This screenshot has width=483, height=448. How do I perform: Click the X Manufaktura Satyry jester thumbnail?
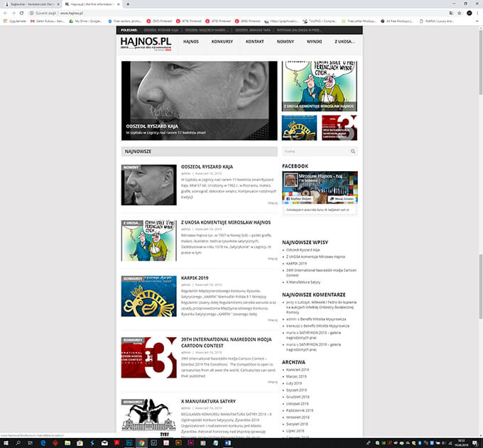coord(148,417)
